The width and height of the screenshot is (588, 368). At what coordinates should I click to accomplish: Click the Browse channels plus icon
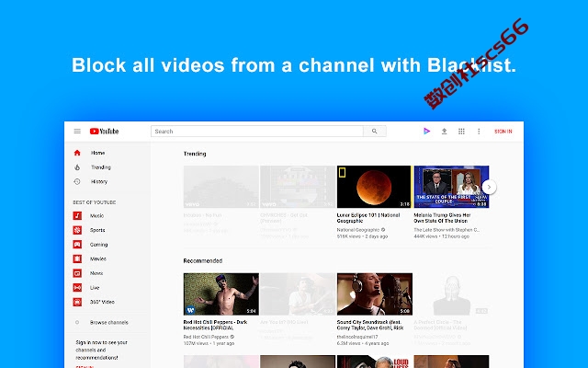point(77,322)
